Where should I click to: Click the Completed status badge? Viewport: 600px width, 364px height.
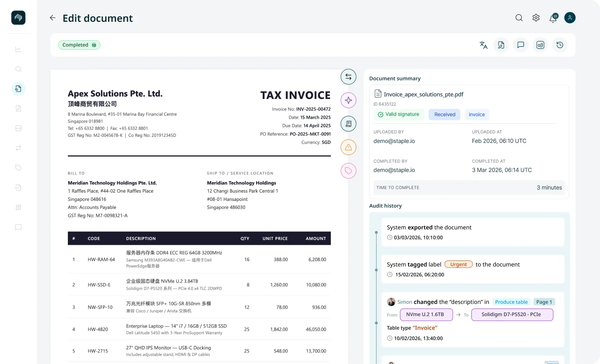click(x=79, y=45)
